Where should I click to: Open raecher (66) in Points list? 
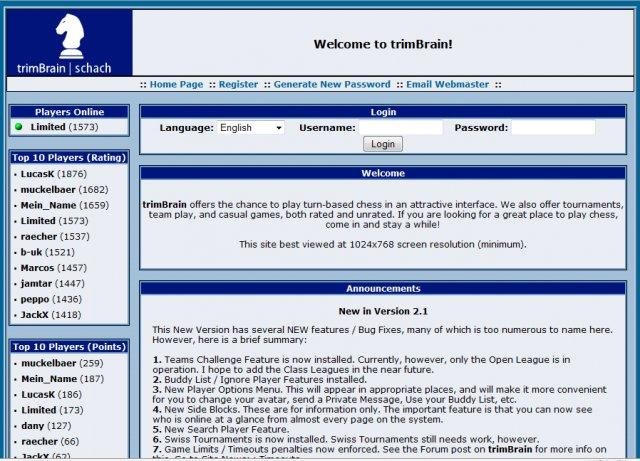coord(50,442)
